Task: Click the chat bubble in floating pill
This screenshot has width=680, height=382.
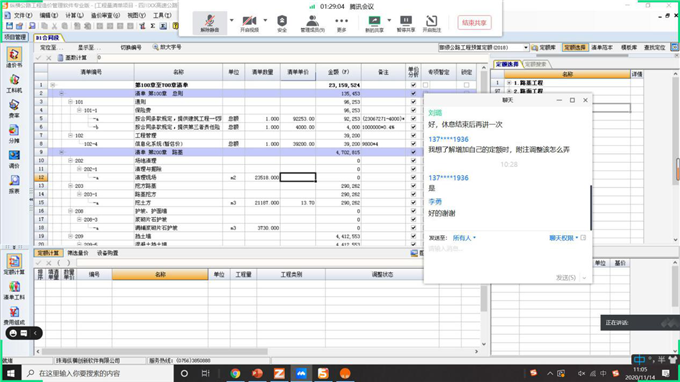Action: (24, 333)
